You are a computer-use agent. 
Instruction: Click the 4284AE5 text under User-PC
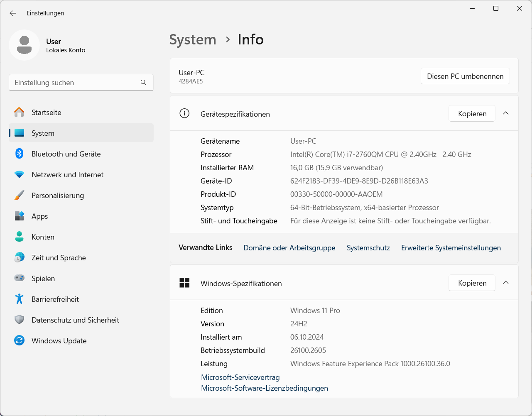click(191, 81)
